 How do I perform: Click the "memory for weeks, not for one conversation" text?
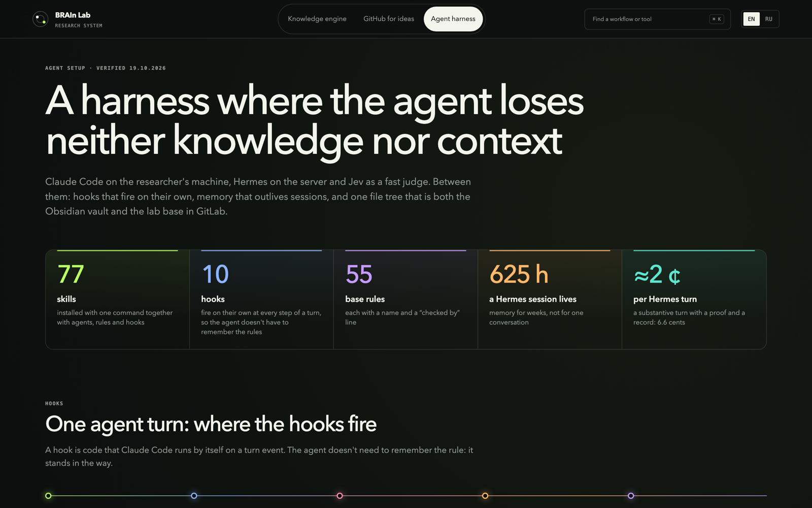click(x=536, y=317)
